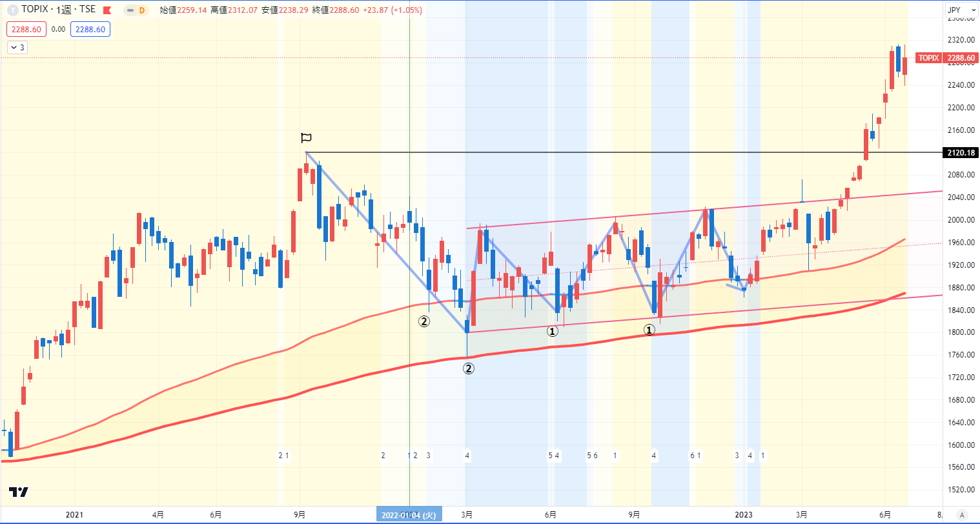Click the red TOPIX last price label
The image size is (980, 524).
pos(947,58)
